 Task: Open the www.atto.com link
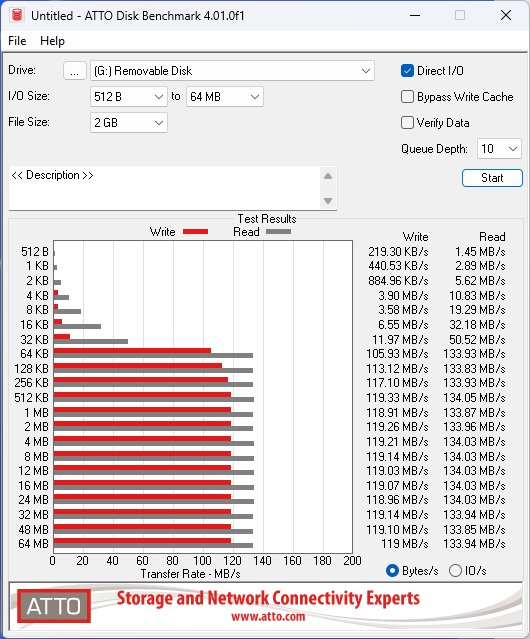[x=268, y=616]
